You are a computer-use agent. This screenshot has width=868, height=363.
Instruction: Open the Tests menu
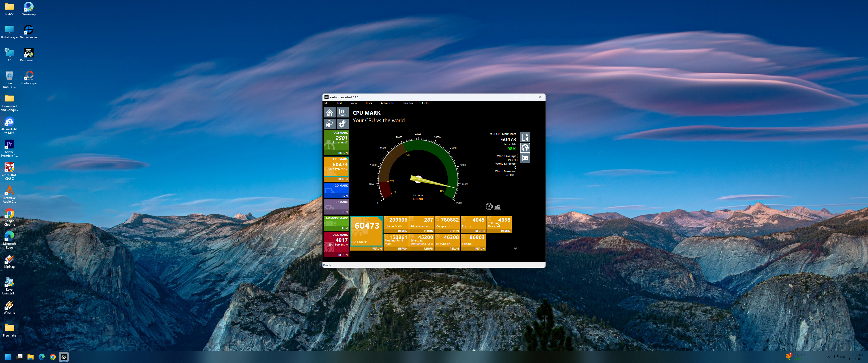[x=368, y=103]
